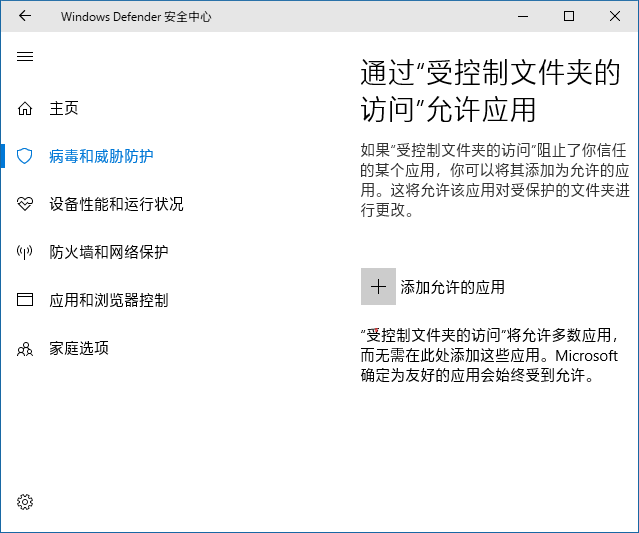Click the heart icon for device health
Viewport: 639px width, 533px height.
25,204
